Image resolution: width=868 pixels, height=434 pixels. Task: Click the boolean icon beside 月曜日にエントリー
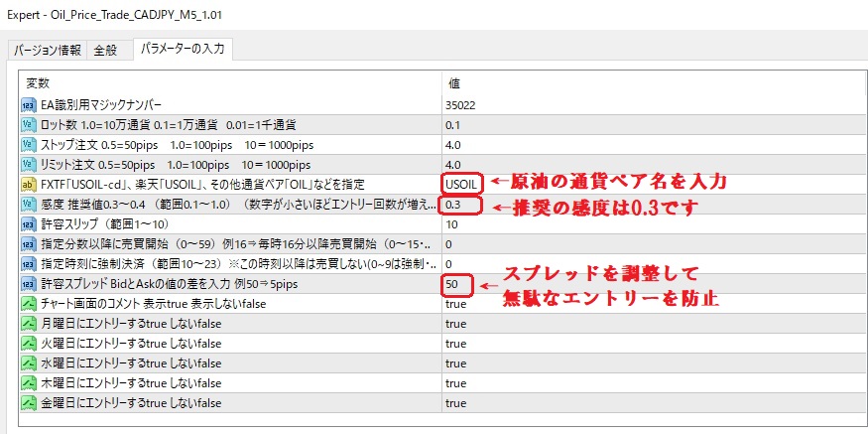click(x=28, y=324)
